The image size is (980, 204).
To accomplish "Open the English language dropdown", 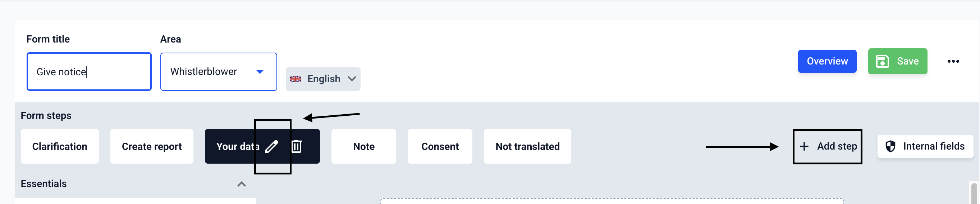I will click(x=323, y=79).
